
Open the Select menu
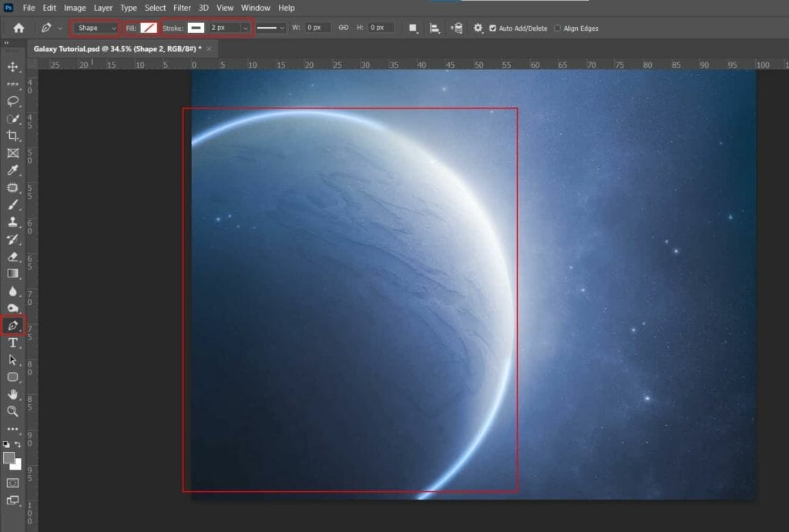pos(155,8)
